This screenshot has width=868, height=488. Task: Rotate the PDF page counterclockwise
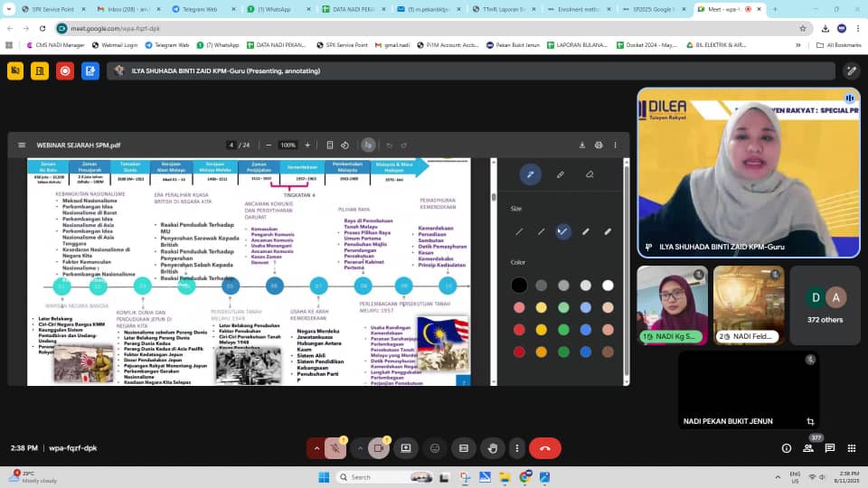point(344,145)
